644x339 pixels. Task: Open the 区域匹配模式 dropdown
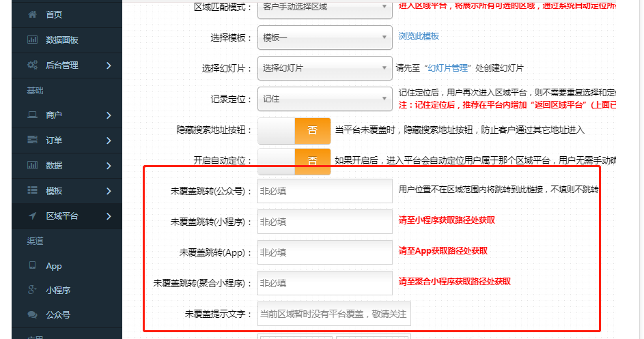(x=324, y=8)
